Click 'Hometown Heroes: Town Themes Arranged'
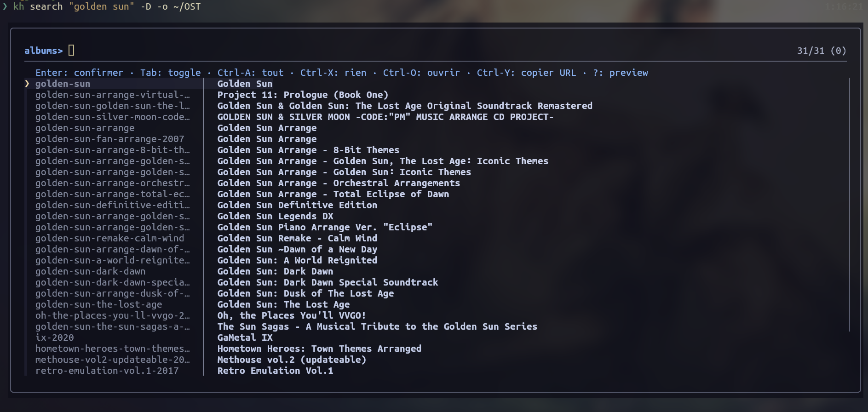This screenshot has width=868, height=412. pyautogui.click(x=319, y=348)
